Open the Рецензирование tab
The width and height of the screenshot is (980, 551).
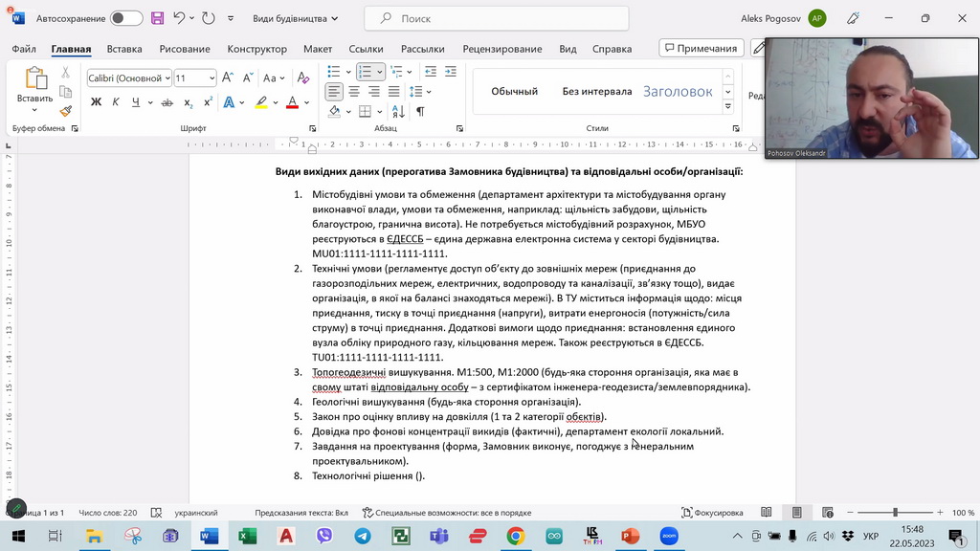tap(502, 49)
